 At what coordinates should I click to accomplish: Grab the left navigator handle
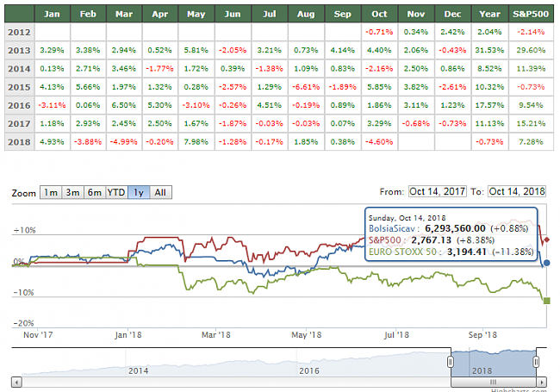[451, 361]
